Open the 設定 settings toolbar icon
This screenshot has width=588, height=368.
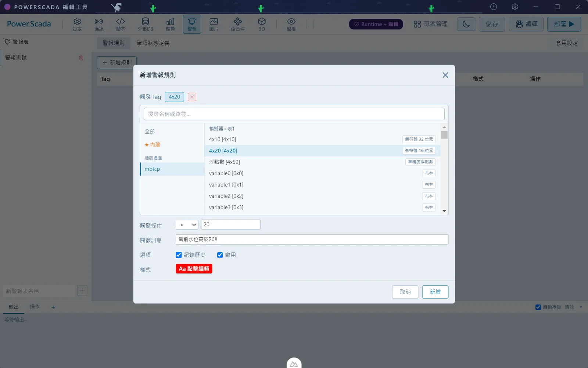tap(77, 24)
